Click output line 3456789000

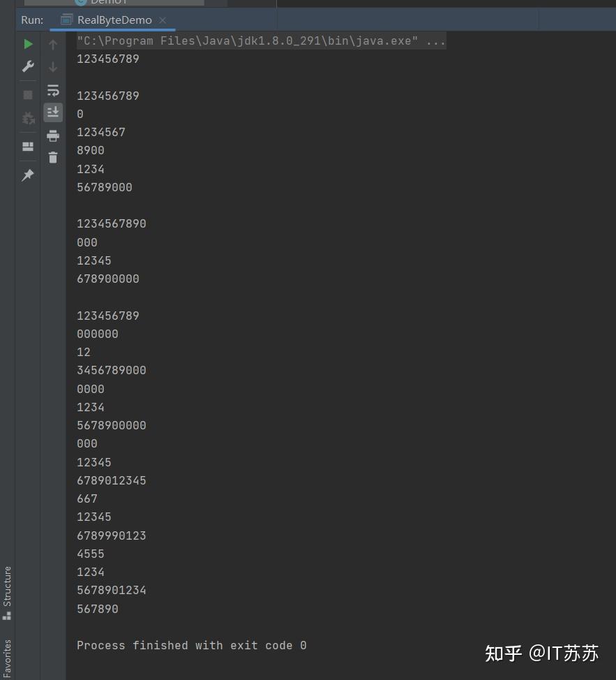click(x=112, y=370)
